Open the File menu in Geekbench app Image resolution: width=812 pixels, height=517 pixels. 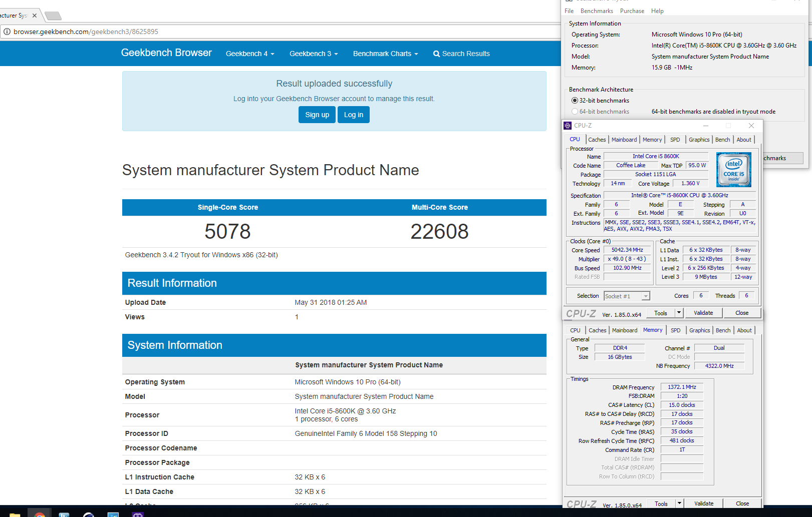click(569, 11)
